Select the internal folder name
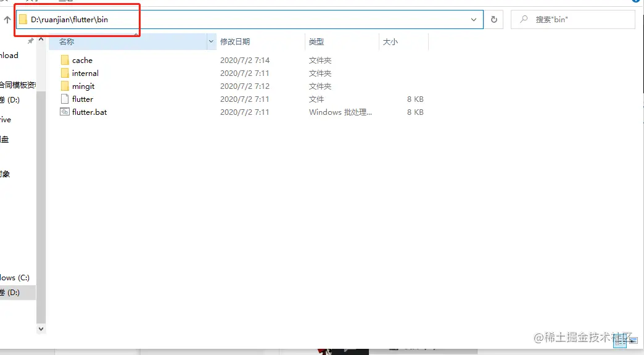Image resolution: width=644 pixels, height=355 pixels. click(x=85, y=73)
